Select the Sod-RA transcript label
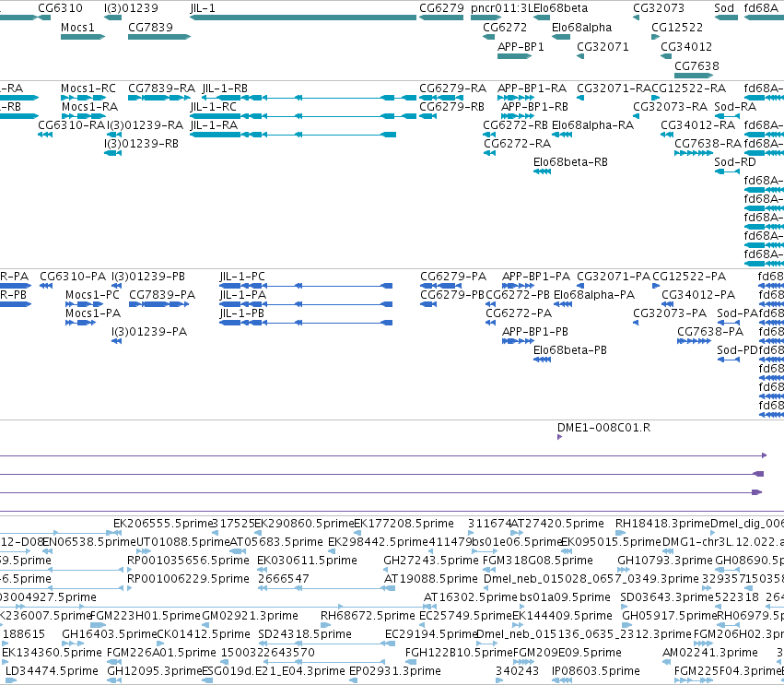This screenshot has width=784, height=685. tap(735, 107)
